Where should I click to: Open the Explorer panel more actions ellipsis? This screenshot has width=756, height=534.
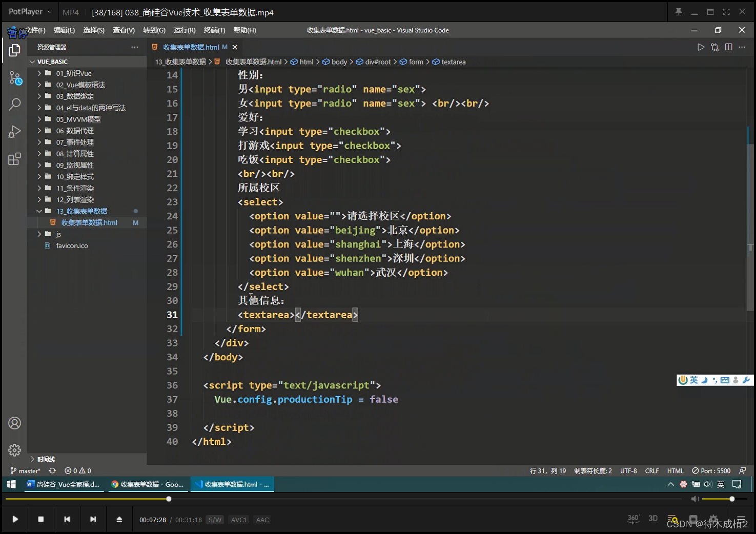[x=134, y=47]
